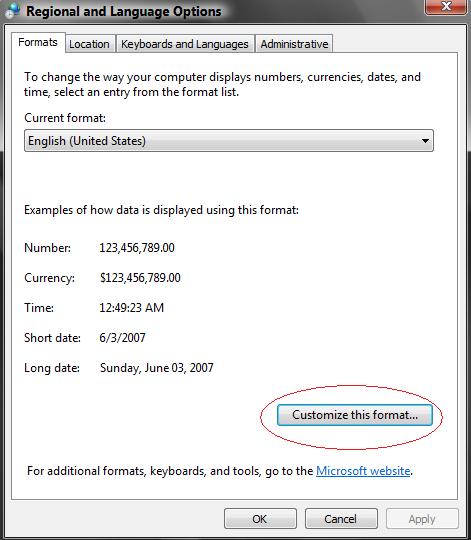Click the Number example 123,456,789.00
The image size is (471, 540).
coord(137,248)
